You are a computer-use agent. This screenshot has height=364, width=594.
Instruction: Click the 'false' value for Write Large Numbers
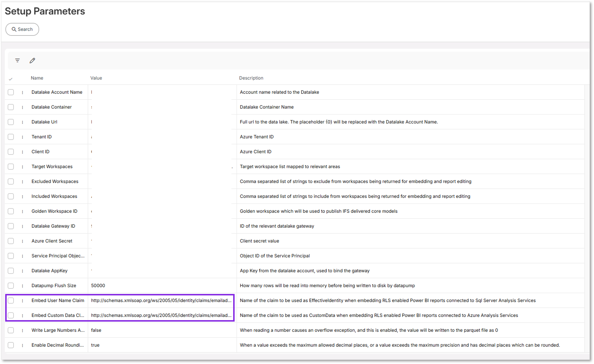(96, 330)
